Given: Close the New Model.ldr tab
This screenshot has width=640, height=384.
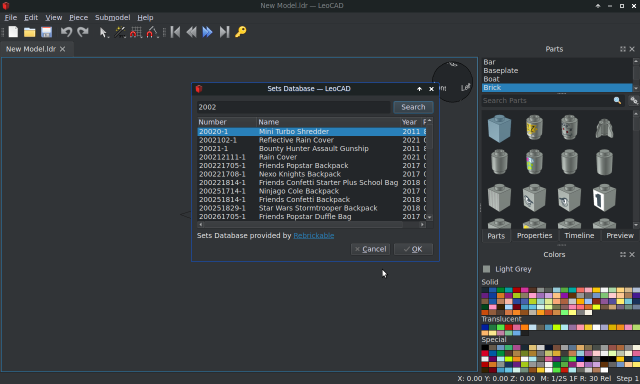Looking at the screenshot, I should (x=62, y=49).
